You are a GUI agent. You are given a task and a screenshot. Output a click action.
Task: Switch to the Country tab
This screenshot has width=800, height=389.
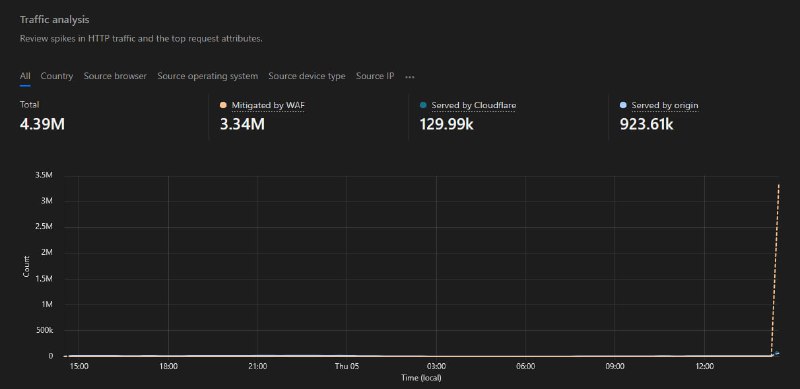point(57,76)
